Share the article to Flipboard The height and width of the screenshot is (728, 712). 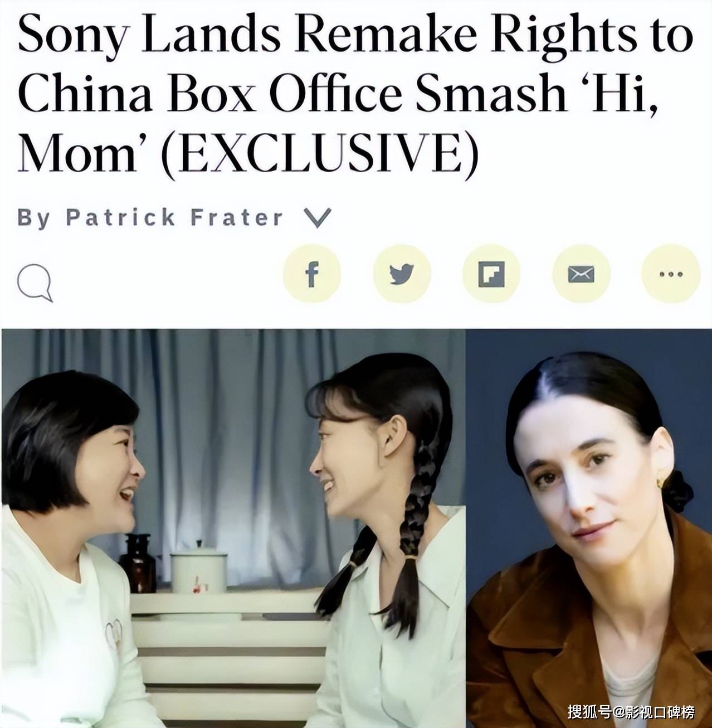tap(491, 274)
